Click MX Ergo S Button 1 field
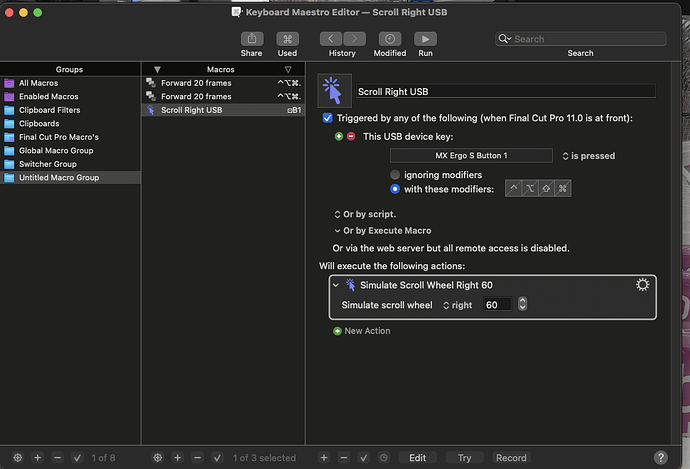 click(x=471, y=155)
